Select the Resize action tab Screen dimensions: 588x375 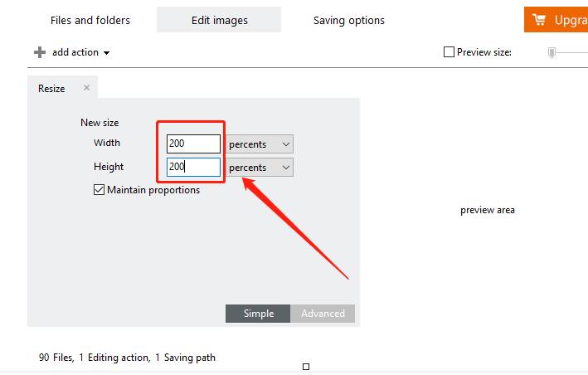click(51, 89)
